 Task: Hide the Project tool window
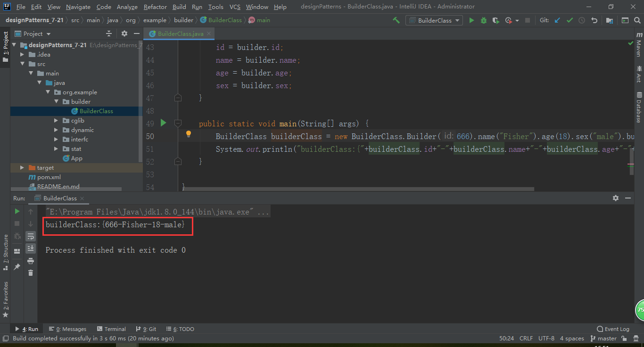tap(136, 33)
